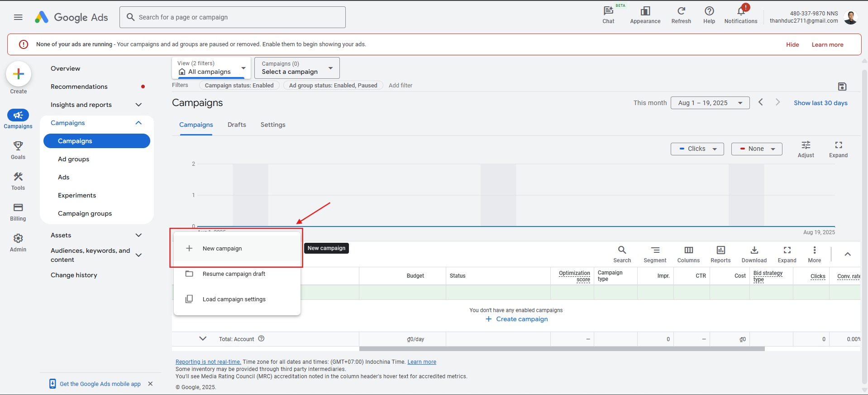Switch to the Drafts tab
Image resolution: width=868 pixels, height=395 pixels.
(x=237, y=125)
